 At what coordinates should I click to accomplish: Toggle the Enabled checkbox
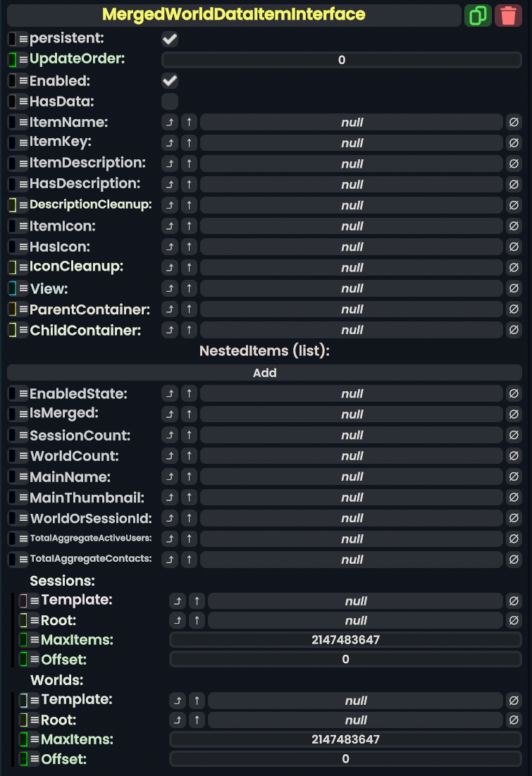(170, 80)
